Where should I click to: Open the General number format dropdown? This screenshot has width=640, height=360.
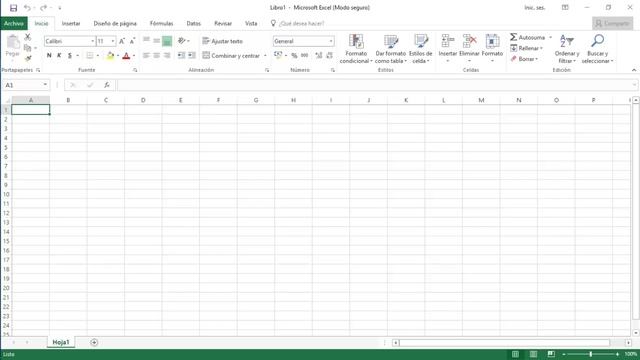[331, 41]
